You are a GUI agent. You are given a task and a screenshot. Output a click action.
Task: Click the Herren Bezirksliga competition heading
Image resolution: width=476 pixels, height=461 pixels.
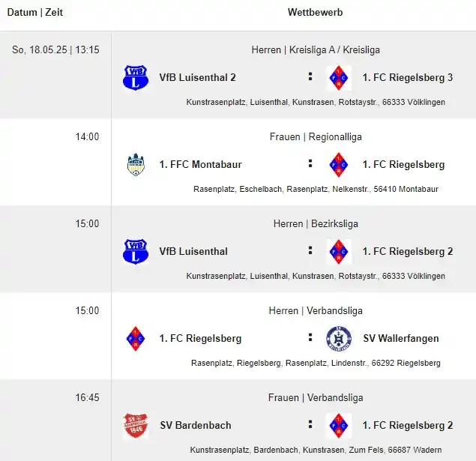316,224
